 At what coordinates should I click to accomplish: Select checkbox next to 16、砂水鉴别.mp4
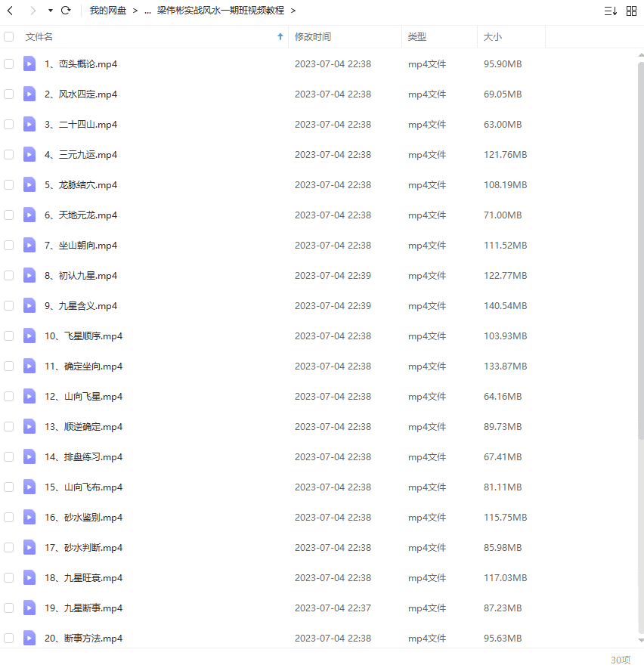(x=9, y=518)
